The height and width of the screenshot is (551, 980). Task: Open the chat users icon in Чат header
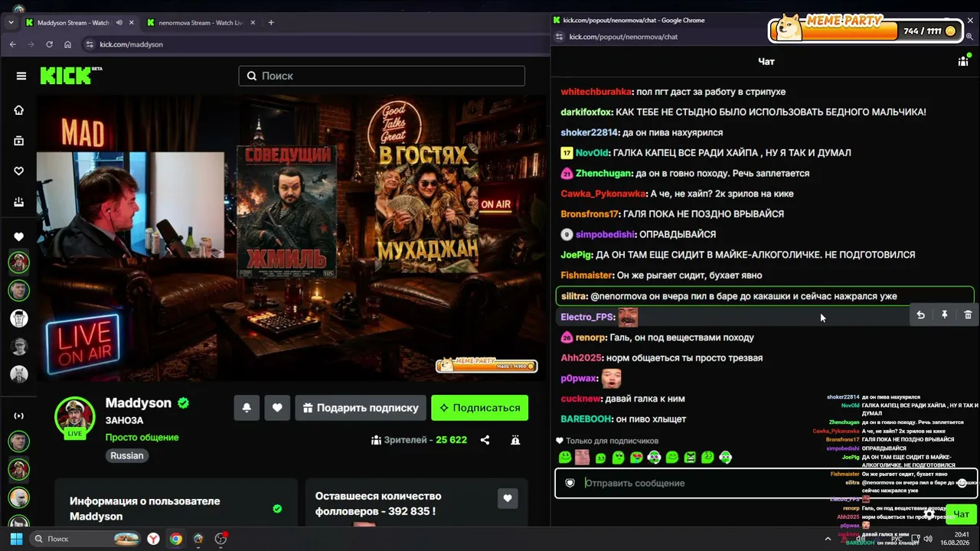pyautogui.click(x=963, y=61)
